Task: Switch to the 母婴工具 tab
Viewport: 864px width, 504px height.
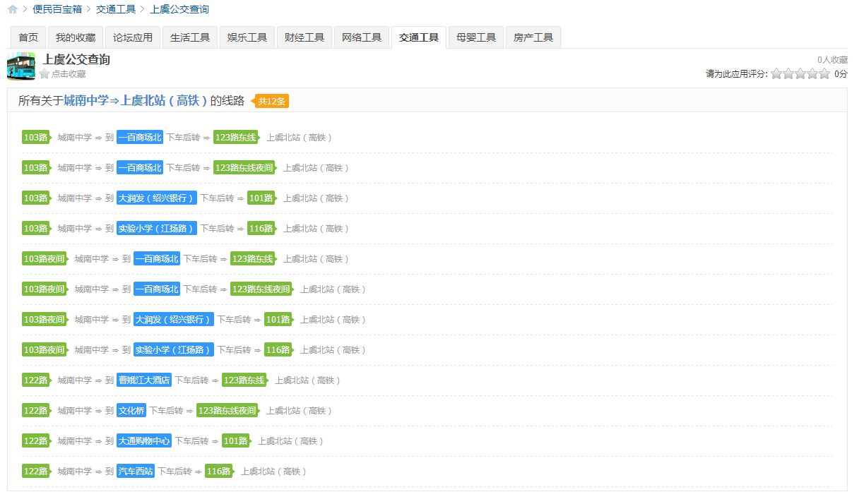Action: (476, 37)
